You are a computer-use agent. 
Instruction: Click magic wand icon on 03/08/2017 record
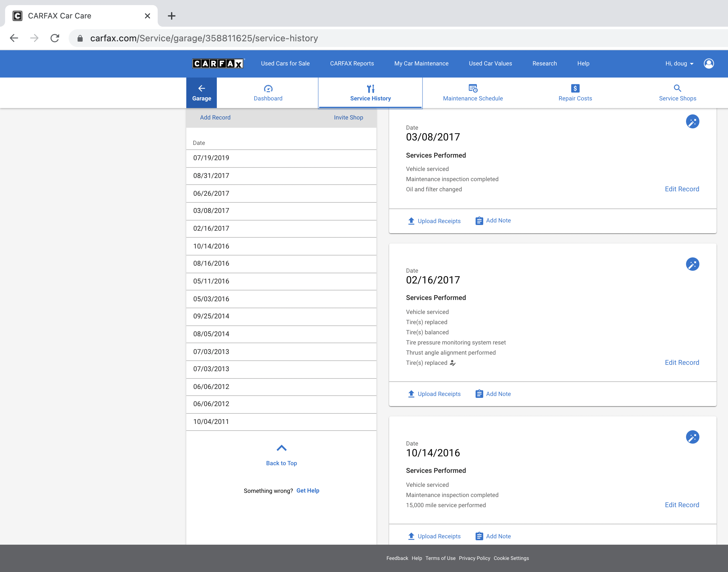[692, 122]
